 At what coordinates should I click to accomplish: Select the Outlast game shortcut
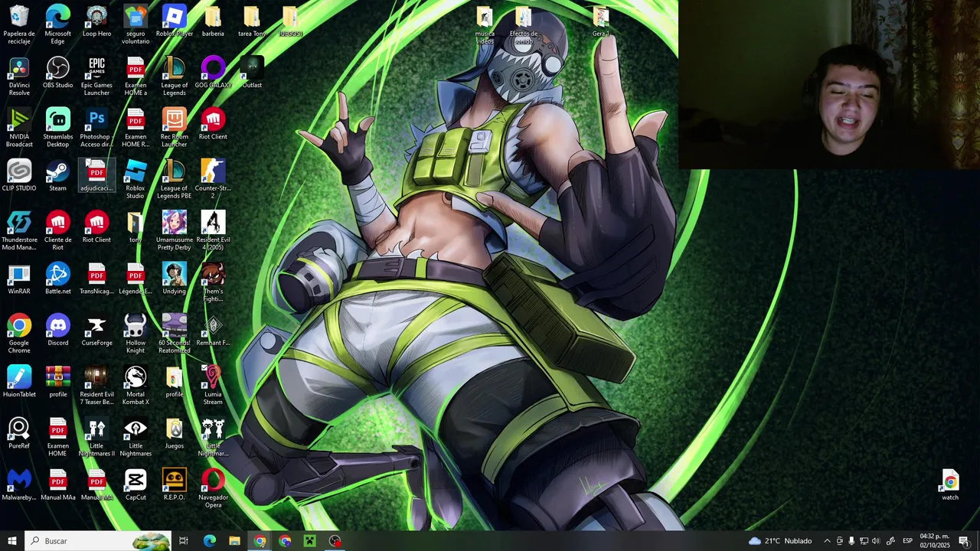coord(252,73)
